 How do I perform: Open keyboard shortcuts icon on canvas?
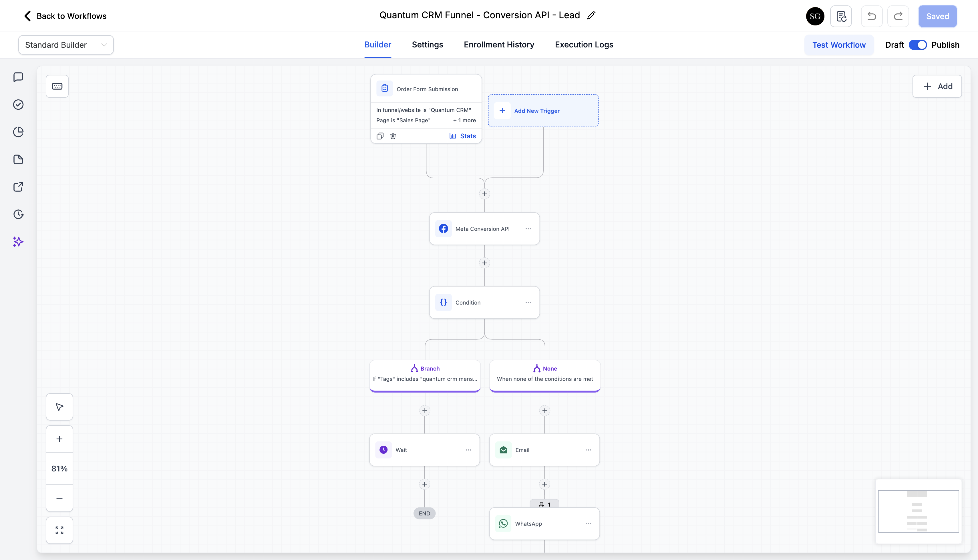pyautogui.click(x=57, y=86)
